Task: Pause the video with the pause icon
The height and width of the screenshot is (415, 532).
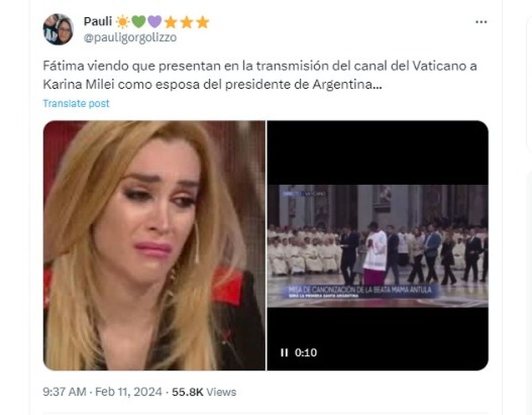Action: [284, 353]
